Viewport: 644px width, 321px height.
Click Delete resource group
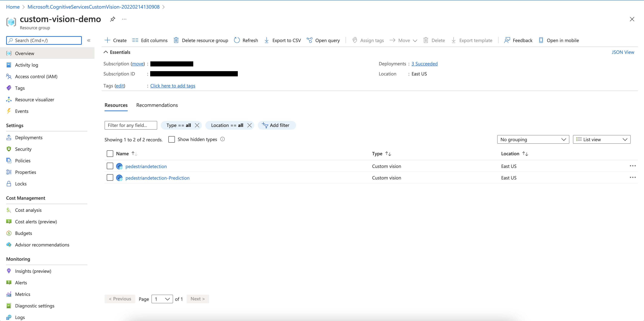point(201,40)
